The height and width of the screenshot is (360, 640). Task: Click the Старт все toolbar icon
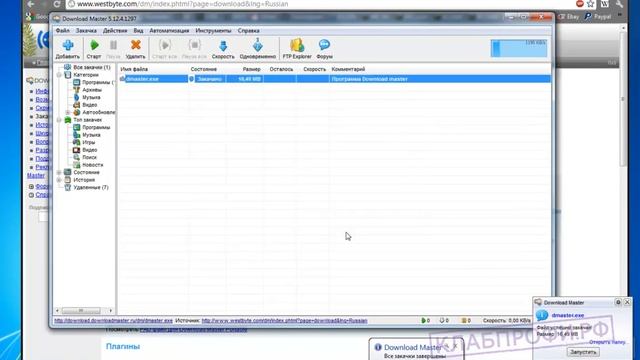[x=164, y=49]
